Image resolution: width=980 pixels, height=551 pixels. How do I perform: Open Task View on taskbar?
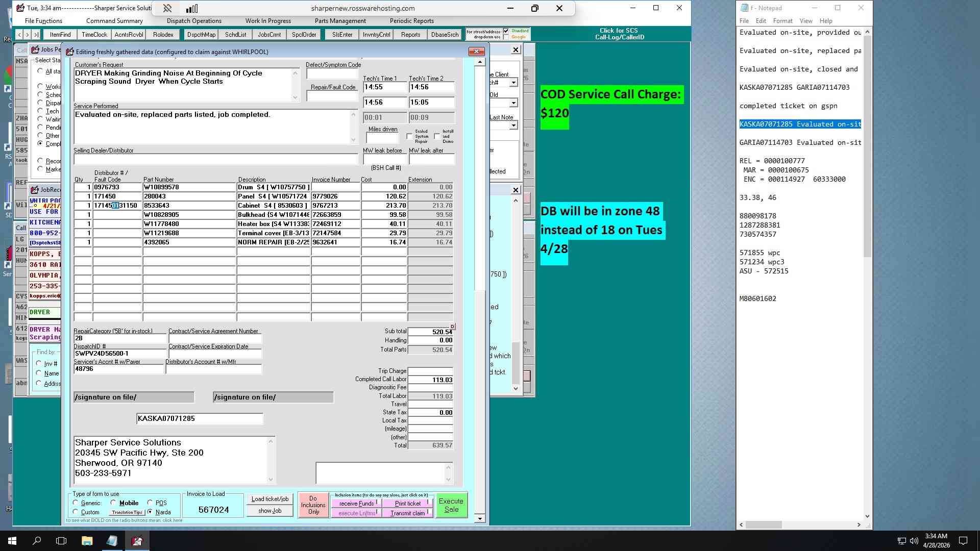coord(61,540)
